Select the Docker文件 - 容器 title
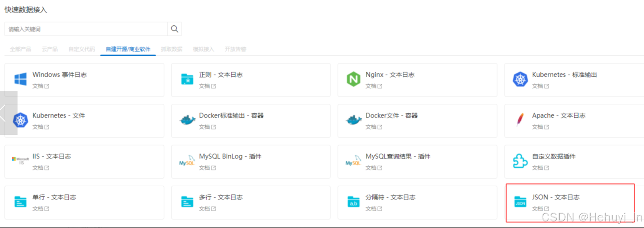644x228 pixels. coord(392,115)
